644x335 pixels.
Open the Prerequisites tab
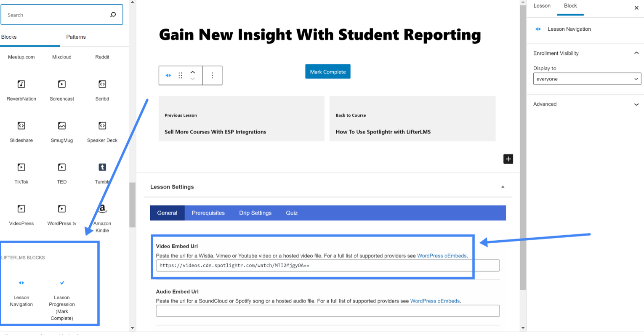(208, 213)
